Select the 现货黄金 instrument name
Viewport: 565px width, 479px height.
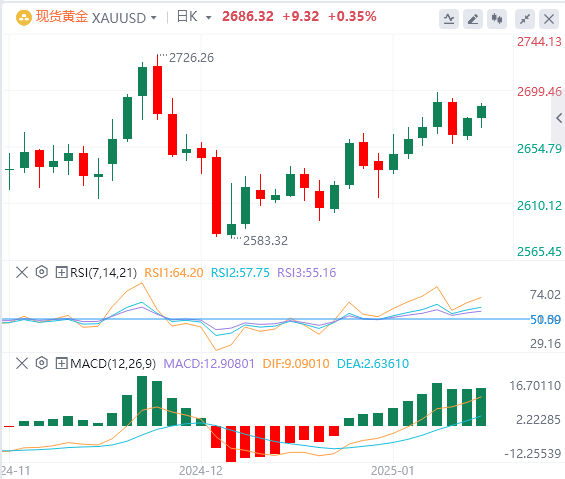point(62,17)
